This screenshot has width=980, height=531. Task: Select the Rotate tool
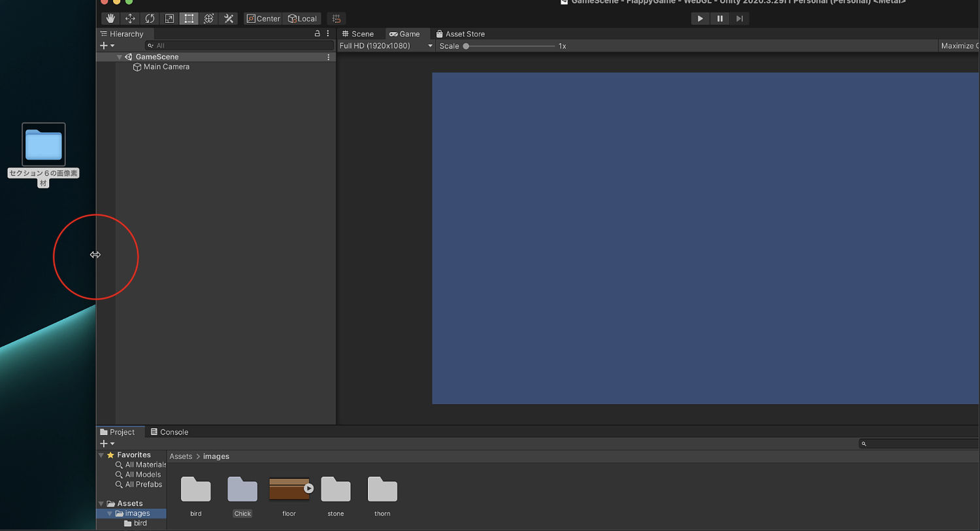[150, 18]
